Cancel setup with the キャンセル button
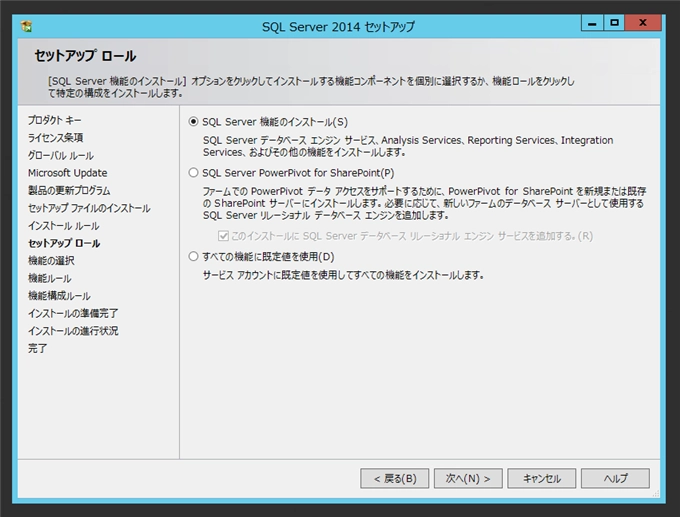 (x=542, y=478)
